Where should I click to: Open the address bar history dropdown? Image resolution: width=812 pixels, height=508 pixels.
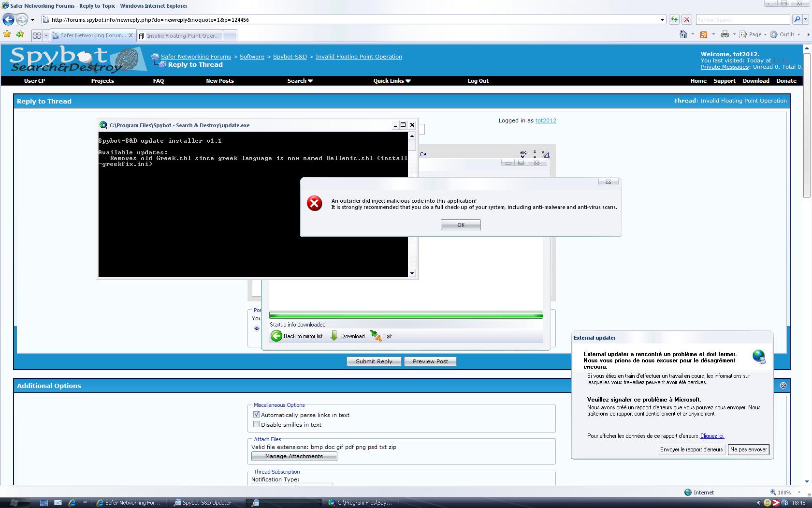(x=662, y=20)
